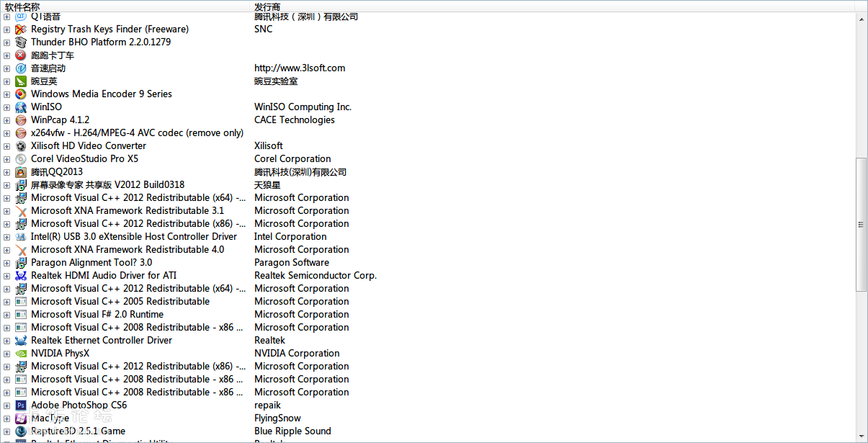Viewport: 868px width, 443px height.
Task: Select the 'Blue Ripple Sound' publisher cell
Action: pyautogui.click(x=292, y=431)
